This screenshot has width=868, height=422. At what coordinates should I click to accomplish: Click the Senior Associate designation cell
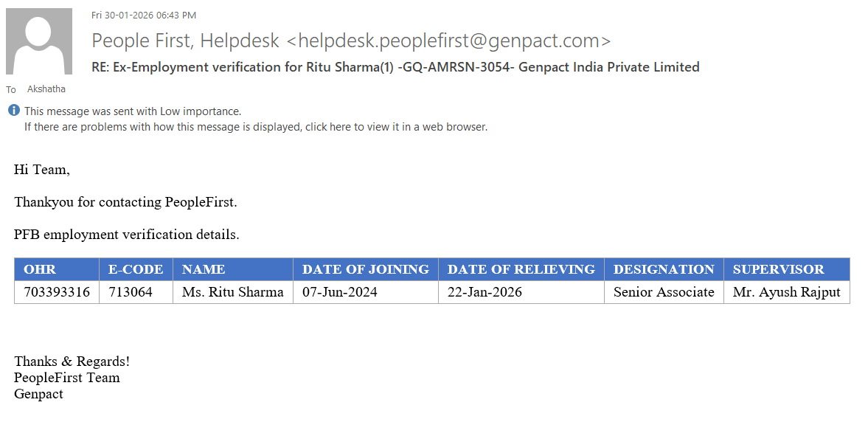(664, 292)
